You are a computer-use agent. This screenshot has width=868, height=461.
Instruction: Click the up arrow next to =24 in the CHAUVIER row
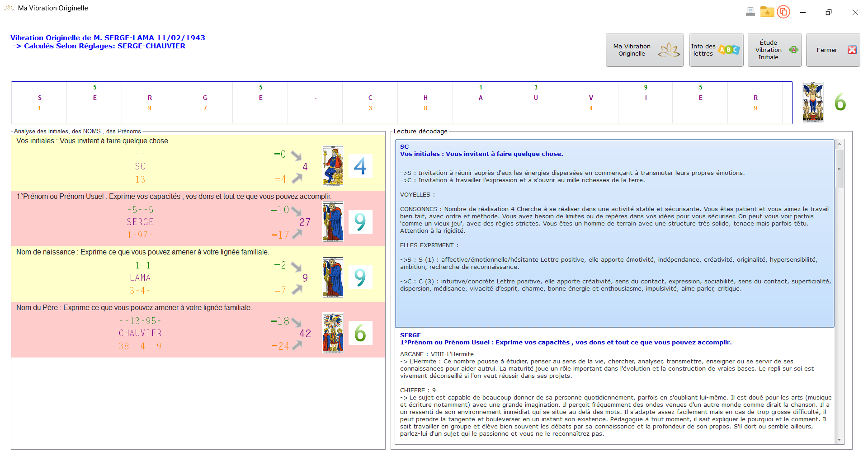[297, 345]
